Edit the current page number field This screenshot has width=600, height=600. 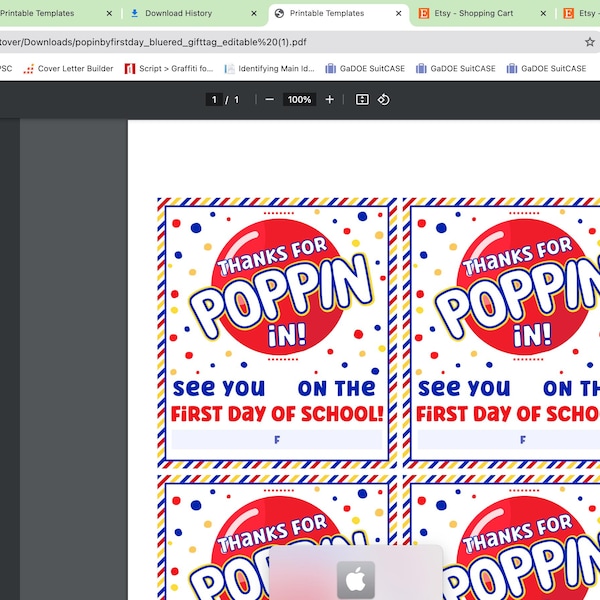[214, 100]
